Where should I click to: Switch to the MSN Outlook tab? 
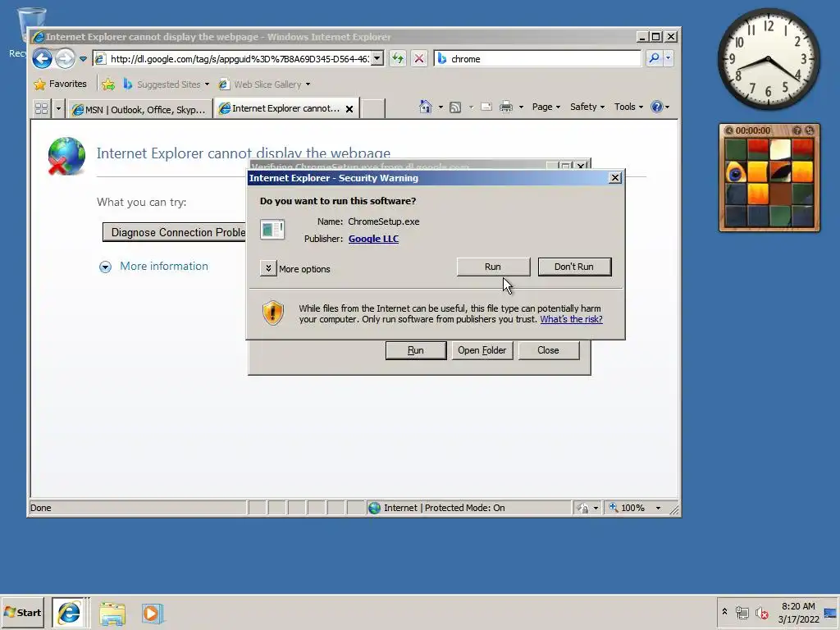[x=139, y=109]
